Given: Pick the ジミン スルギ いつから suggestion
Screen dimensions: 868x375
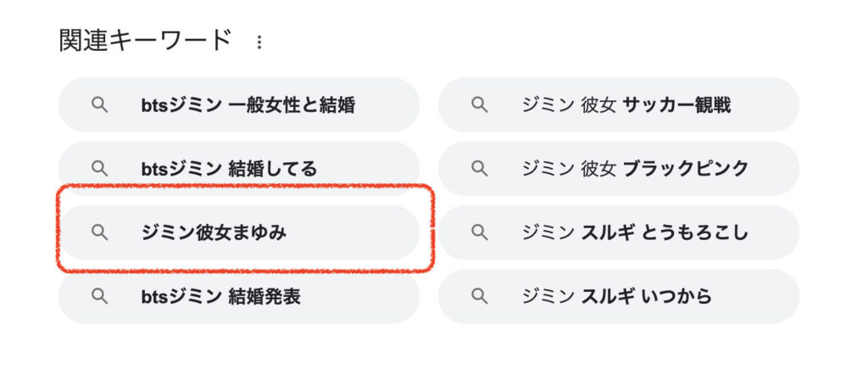Looking at the screenshot, I should click(617, 296).
